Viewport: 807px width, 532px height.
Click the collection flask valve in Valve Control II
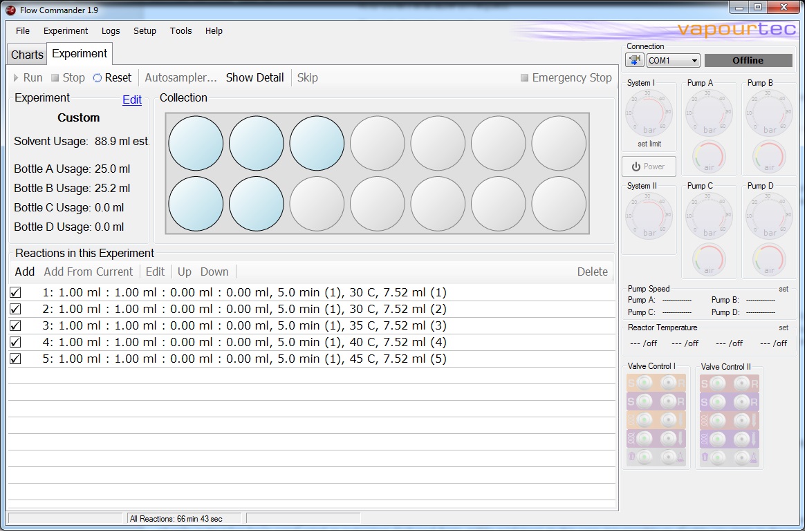741,457
